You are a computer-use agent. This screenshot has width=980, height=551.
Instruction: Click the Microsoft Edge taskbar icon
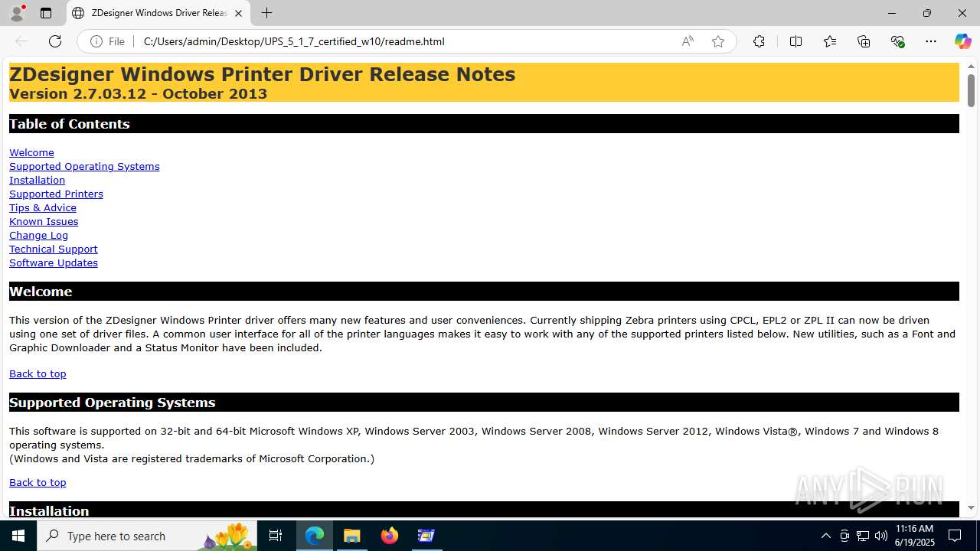tap(315, 536)
